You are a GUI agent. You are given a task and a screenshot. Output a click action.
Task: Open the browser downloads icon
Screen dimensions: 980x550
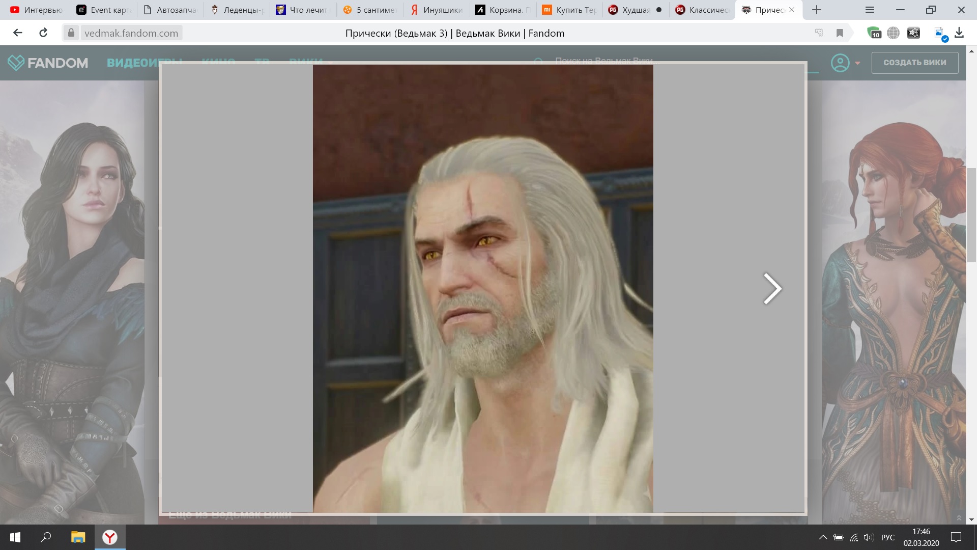click(x=959, y=33)
